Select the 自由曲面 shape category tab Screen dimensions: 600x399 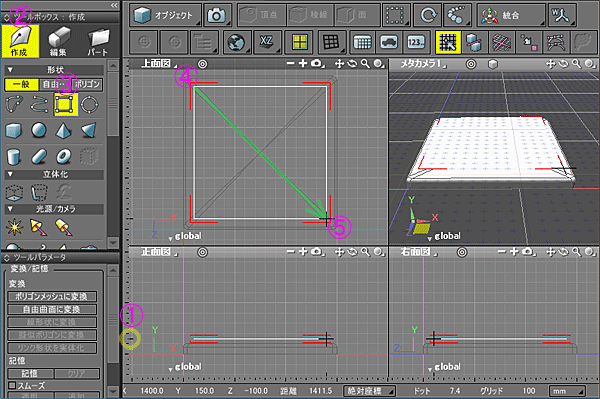(56, 84)
